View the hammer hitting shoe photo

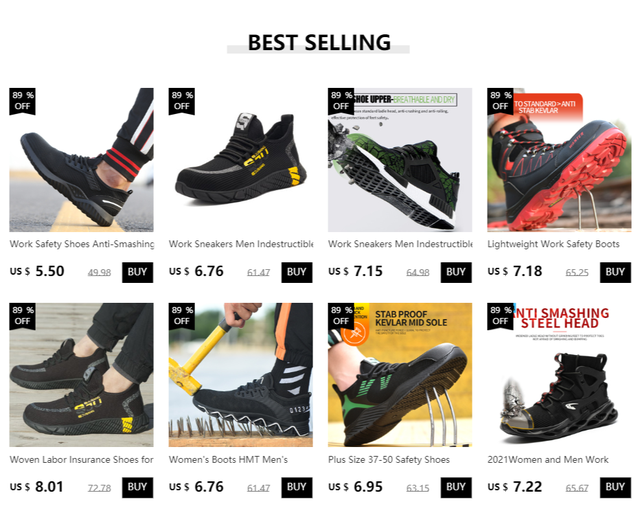click(x=240, y=375)
